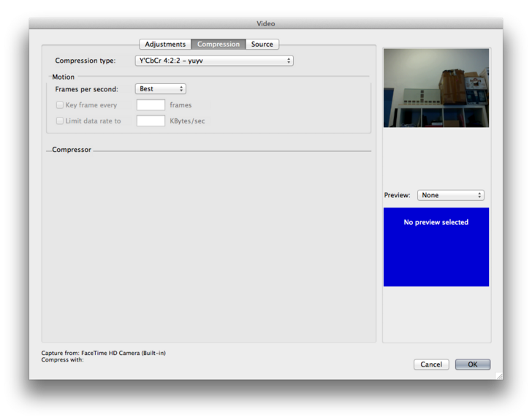The width and height of the screenshot is (532, 420).
Task: Open the Source tab
Action: click(x=262, y=44)
